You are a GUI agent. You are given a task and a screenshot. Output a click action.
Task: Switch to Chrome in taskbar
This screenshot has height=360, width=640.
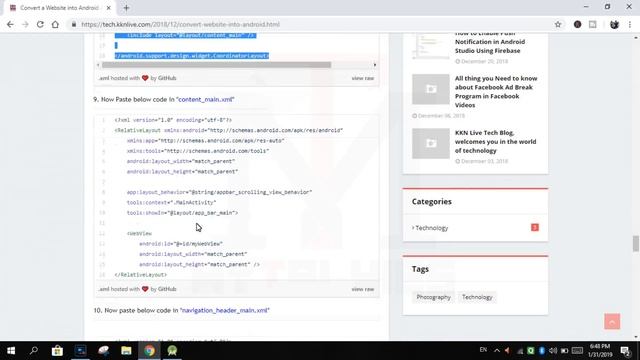coord(149,351)
